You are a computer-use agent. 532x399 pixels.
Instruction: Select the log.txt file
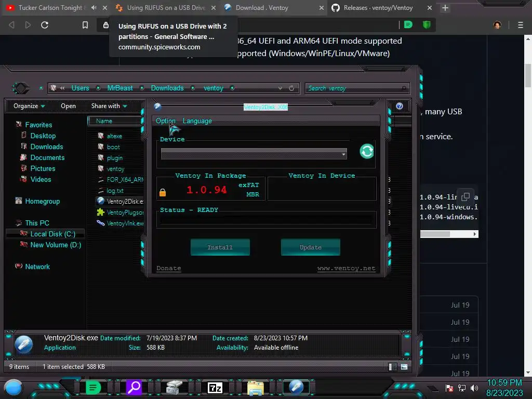point(115,191)
